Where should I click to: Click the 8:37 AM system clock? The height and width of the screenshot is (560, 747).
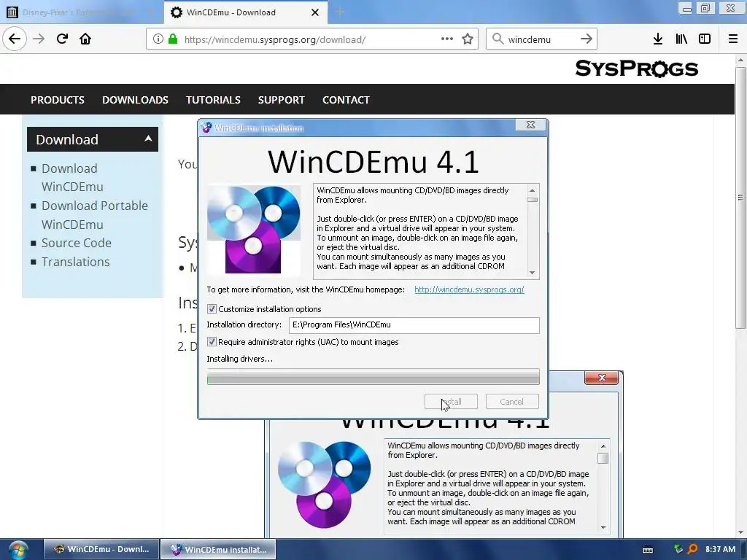(720, 549)
